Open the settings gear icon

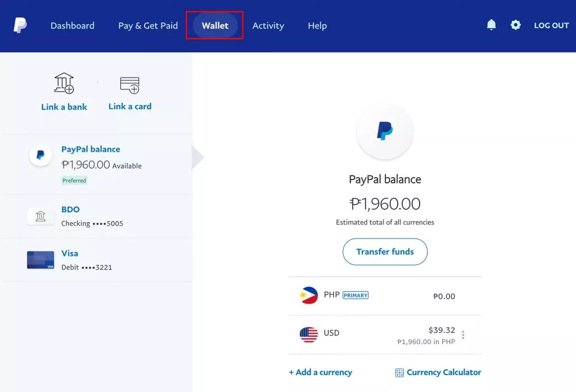point(515,25)
